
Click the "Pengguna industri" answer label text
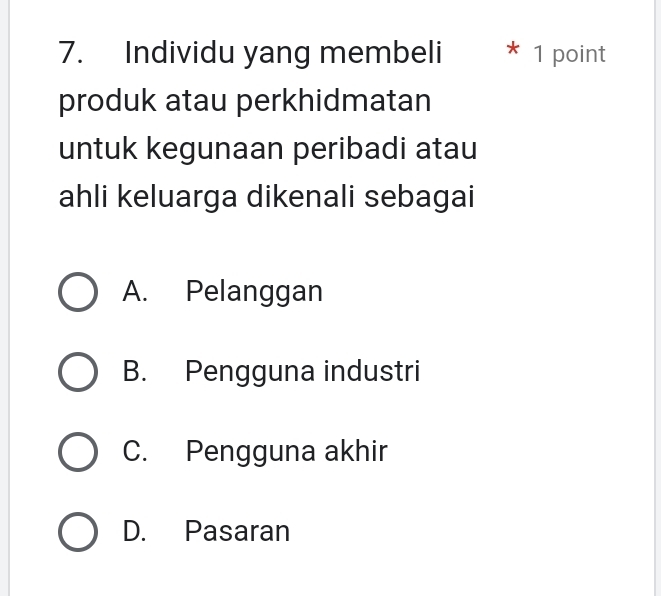302,371
